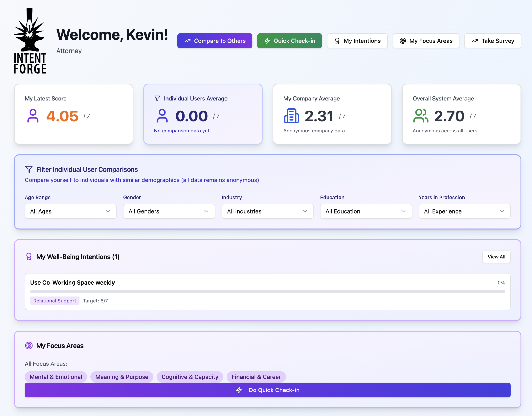Click the Use Co-Working Space progress bar
This screenshot has height=416, width=532.
coord(267,291)
